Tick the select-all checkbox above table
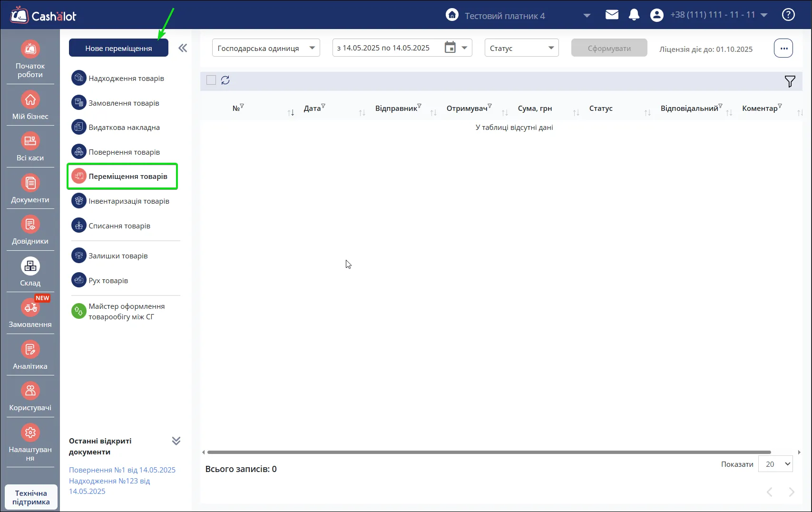The width and height of the screenshot is (812, 512). 211,80
